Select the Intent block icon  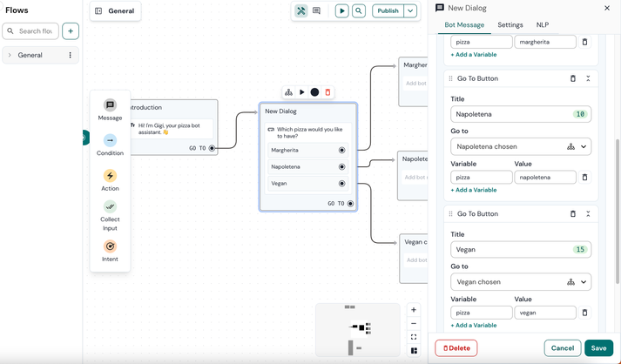110,246
